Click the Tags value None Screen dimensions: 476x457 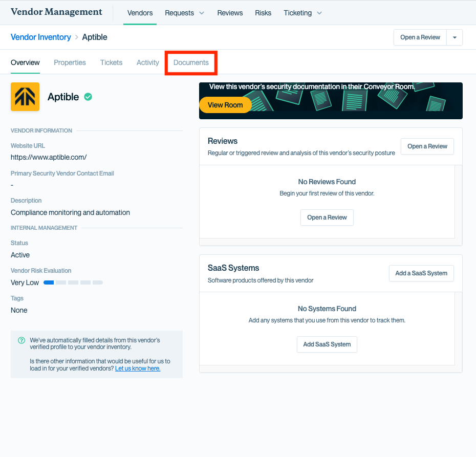pos(19,310)
